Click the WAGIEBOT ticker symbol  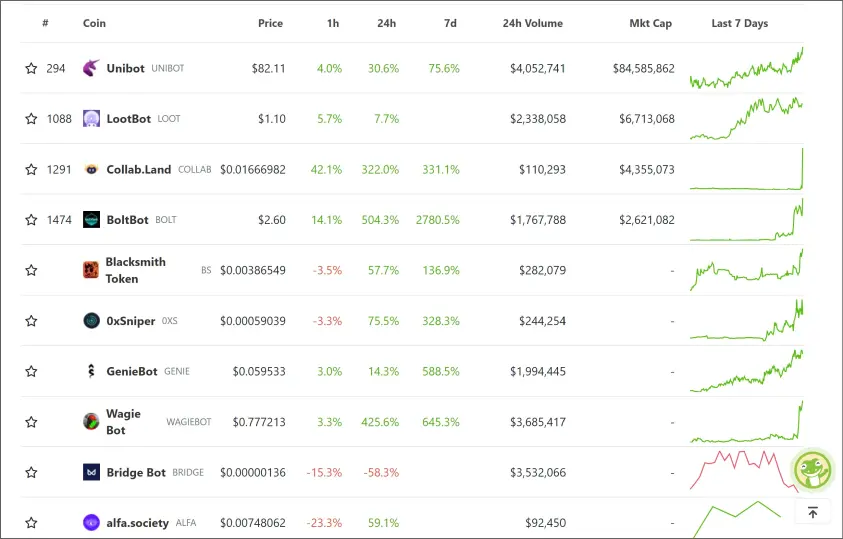click(x=189, y=422)
